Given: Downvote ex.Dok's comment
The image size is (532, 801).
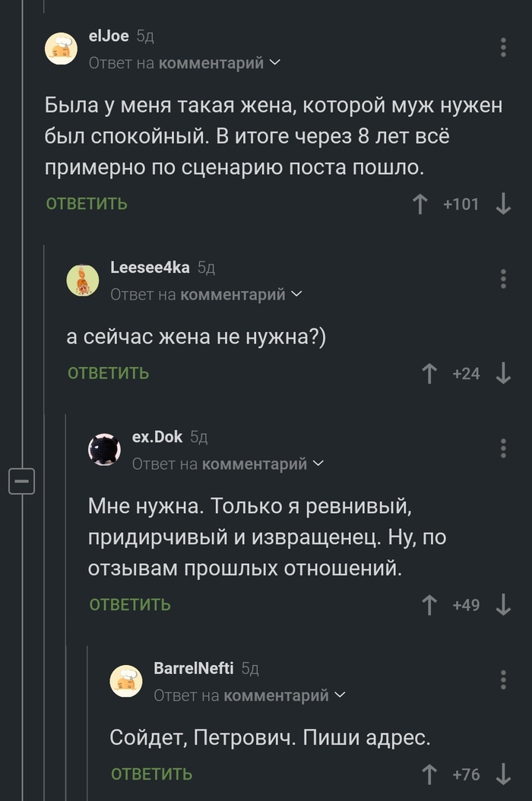Looking at the screenshot, I should (x=502, y=605).
